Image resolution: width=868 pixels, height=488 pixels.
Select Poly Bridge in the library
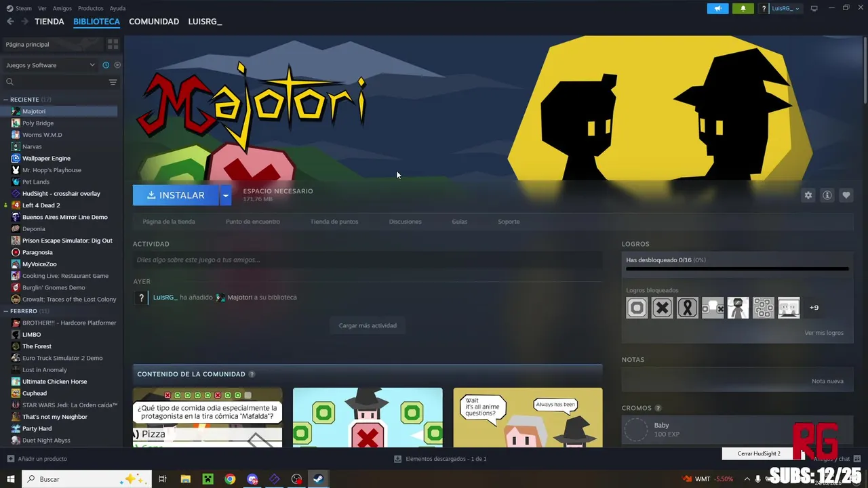click(x=38, y=123)
